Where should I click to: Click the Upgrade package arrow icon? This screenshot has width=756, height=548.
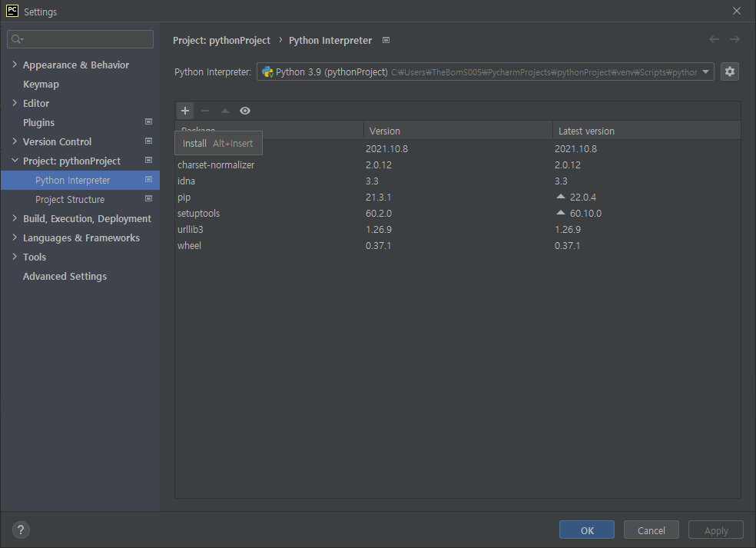[x=224, y=111]
